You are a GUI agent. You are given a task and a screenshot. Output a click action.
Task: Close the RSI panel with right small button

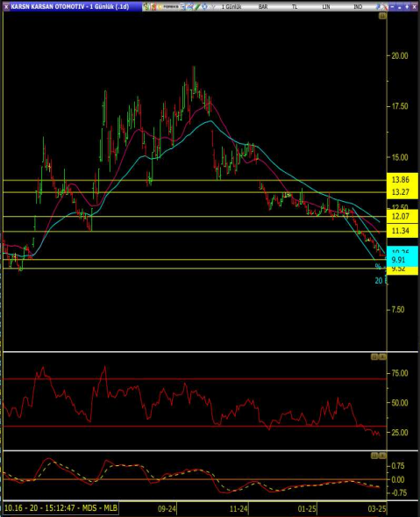coord(382,356)
